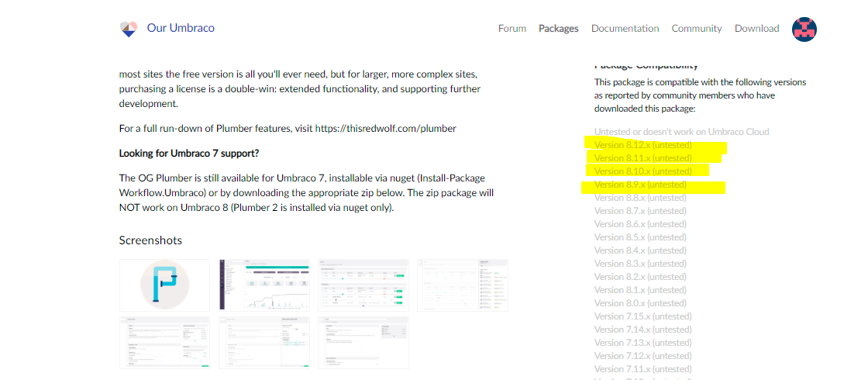Click 'Version 8.2.x (untested)' entry
The height and width of the screenshot is (380, 868).
640,277
